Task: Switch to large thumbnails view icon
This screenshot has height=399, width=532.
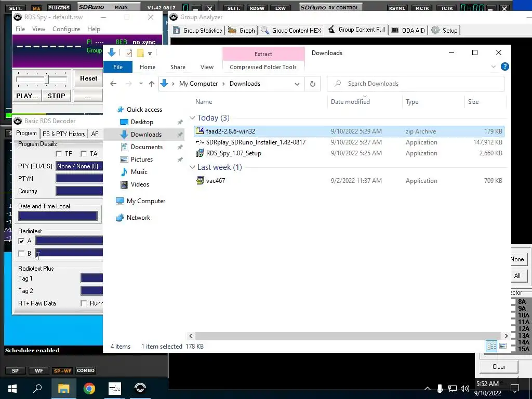Action: (503, 345)
